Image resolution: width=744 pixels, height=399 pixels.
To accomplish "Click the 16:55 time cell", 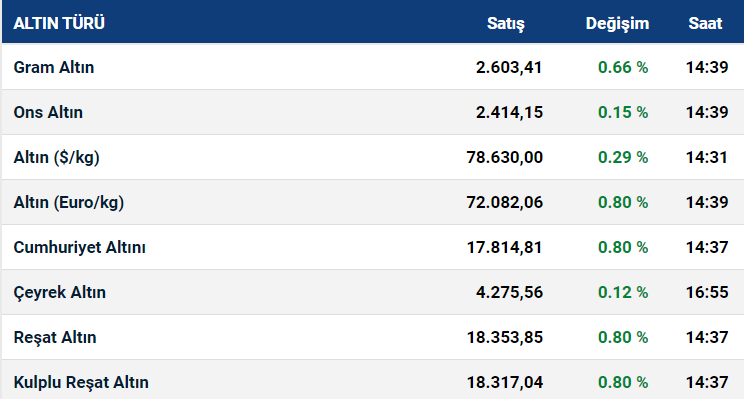I will point(707,292).
